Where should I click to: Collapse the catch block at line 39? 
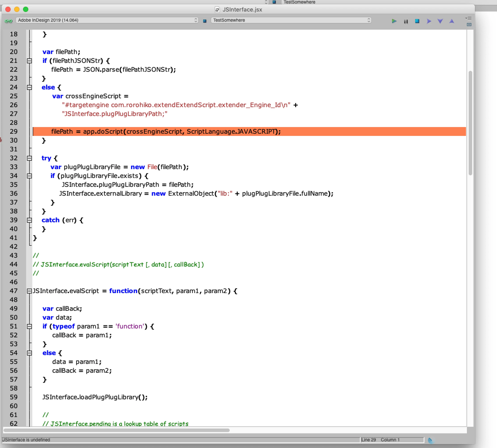(29, 220)
